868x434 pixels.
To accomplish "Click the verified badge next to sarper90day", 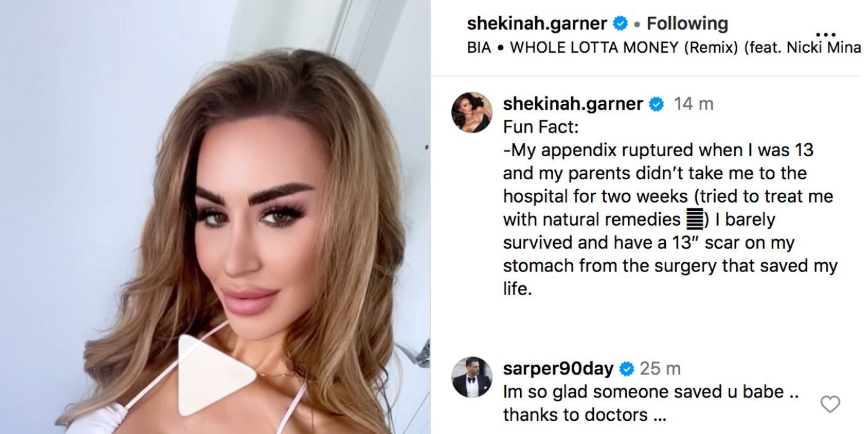I will pos(627,370).
